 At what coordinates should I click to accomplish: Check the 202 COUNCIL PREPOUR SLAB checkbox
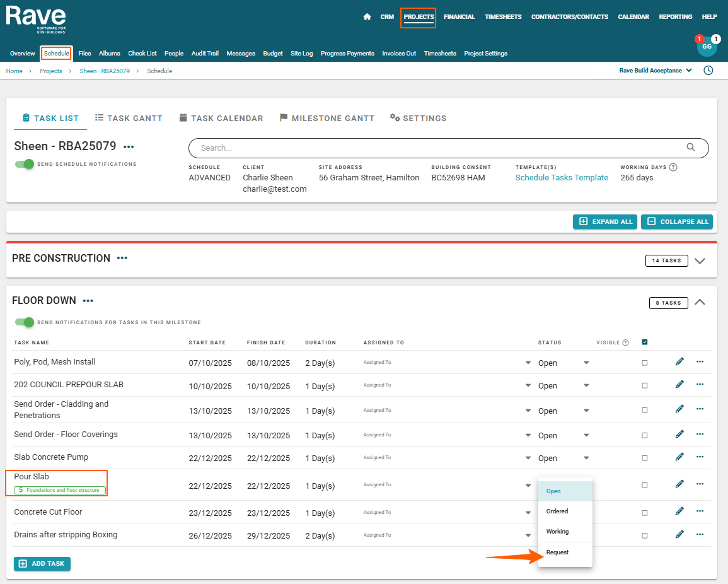pos(644,385)
